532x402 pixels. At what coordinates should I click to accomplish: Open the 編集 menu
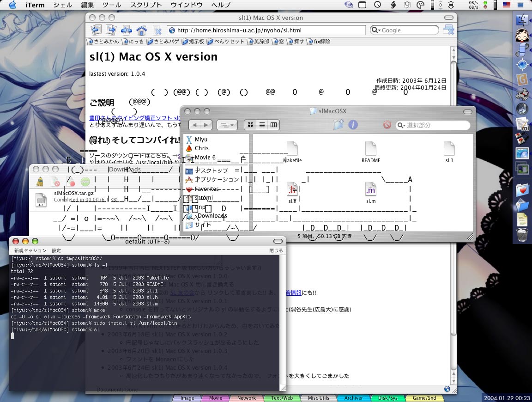tap(87, 5)
